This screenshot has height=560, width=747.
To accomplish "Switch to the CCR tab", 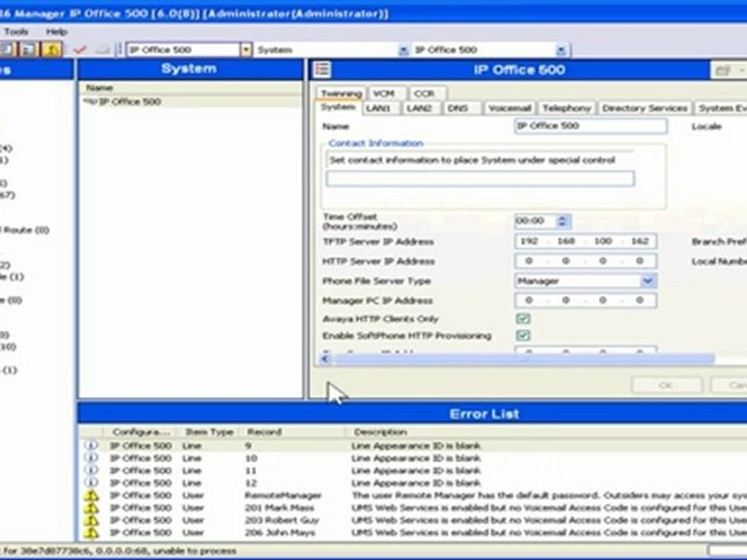I will coord(424,93).
